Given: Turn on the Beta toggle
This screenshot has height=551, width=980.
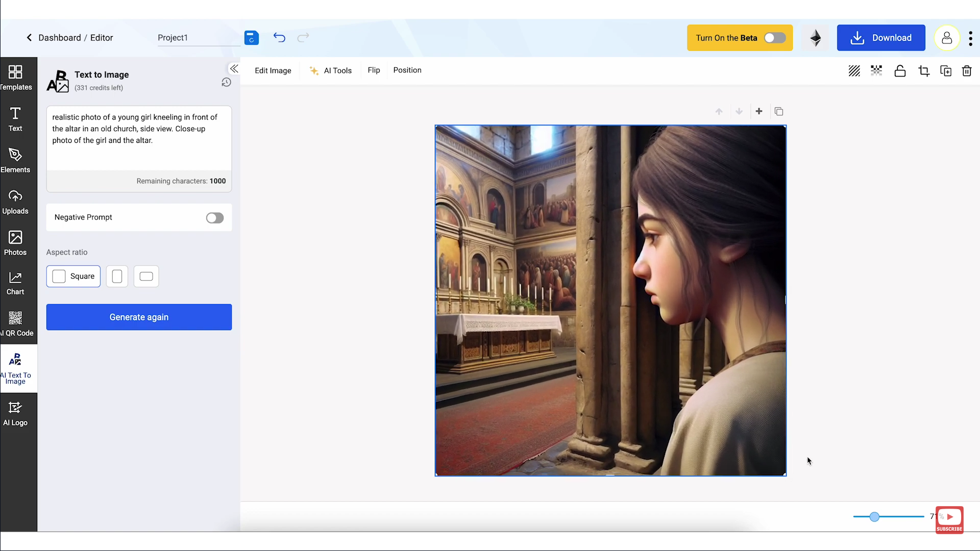Looking at the screenshot, I should (775, 38).
